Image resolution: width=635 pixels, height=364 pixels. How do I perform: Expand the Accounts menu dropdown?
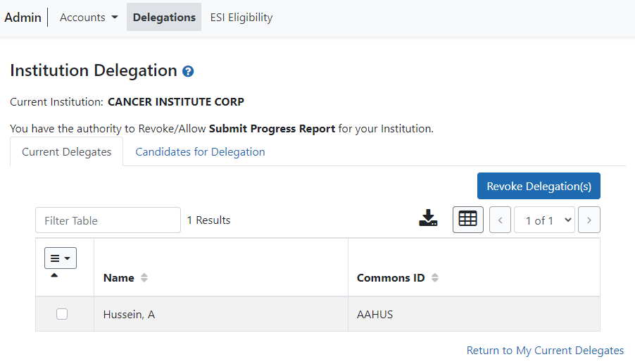[x=89, y=18]
